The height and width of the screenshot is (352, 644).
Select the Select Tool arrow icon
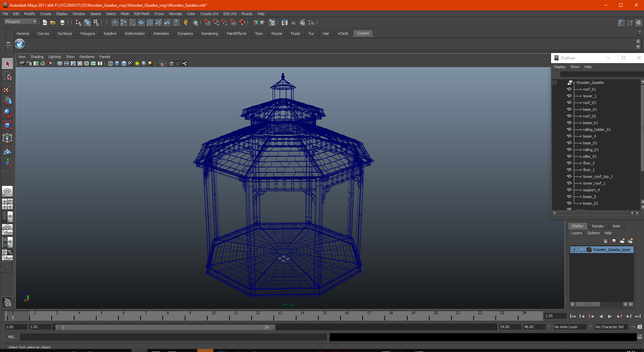pyautogui.click(x=7, y=64)
